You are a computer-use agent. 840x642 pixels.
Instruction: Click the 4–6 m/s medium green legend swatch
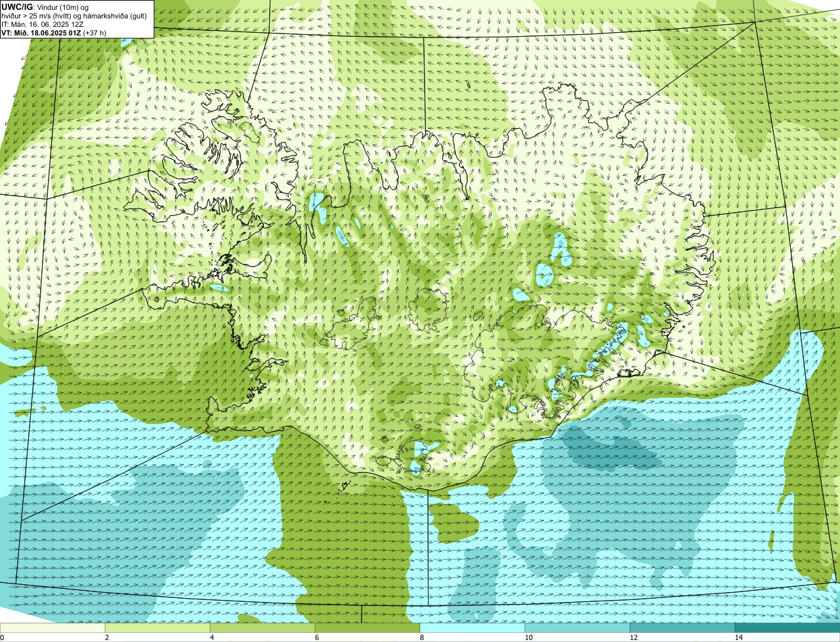click(x=262, y=628)
